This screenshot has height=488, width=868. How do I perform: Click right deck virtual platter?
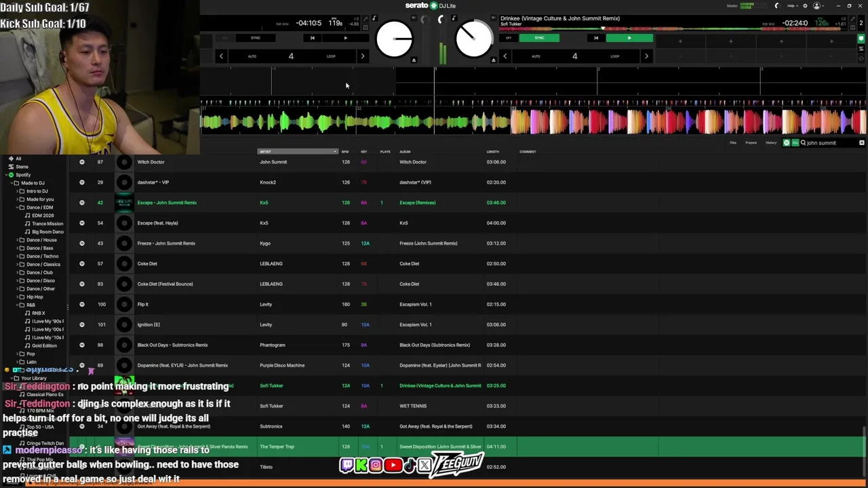tap(474, 39)
